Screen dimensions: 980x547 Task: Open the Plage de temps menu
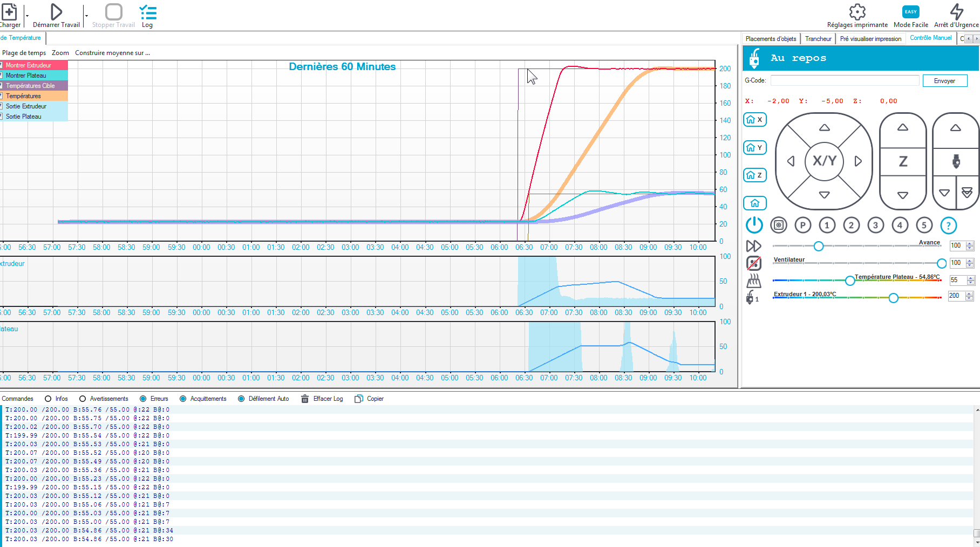(24, 53)
